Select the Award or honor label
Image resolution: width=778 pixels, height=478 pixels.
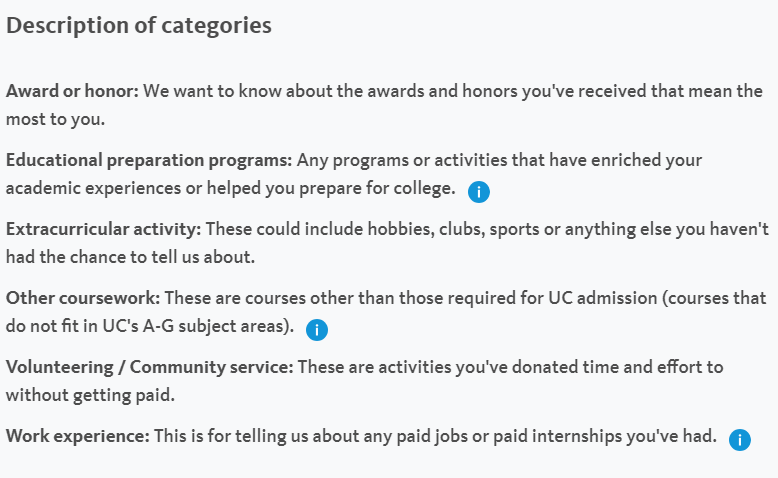pos(72,91)
